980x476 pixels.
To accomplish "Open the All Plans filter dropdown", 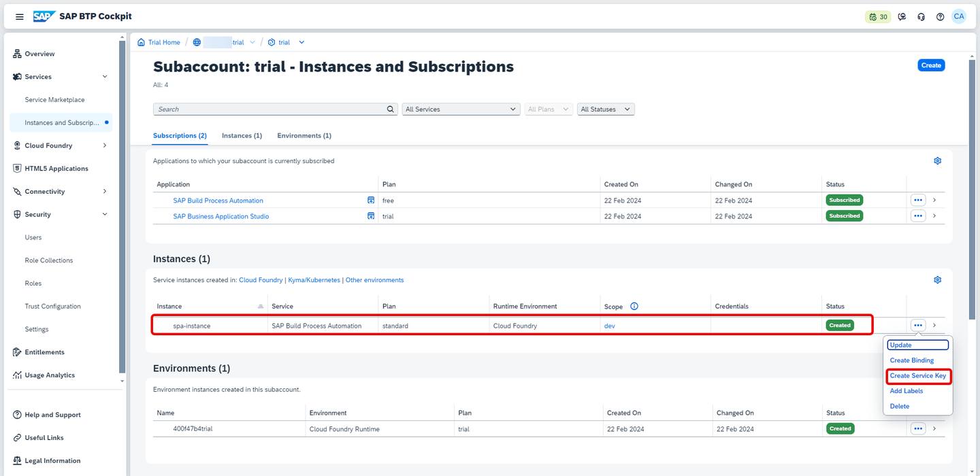I will point(549,109).
